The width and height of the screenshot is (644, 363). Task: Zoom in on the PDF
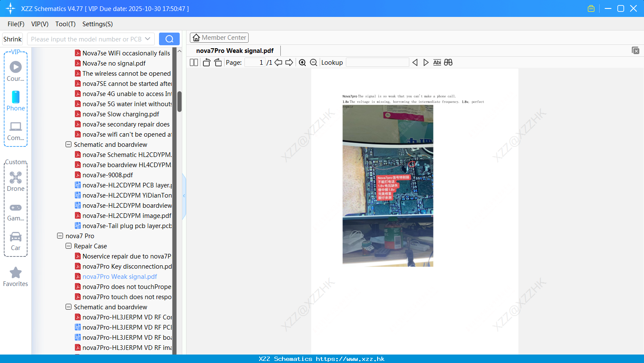[x=302, y=62]
